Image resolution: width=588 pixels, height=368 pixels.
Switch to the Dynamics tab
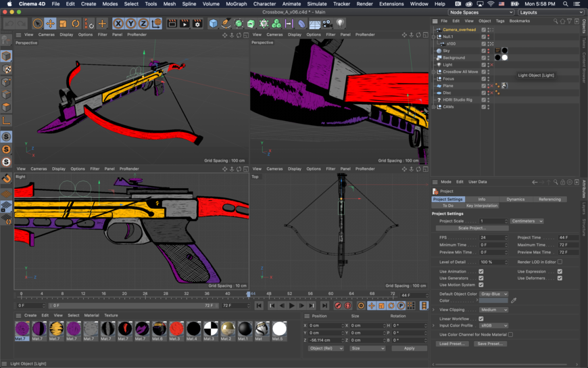click(515, 199)
